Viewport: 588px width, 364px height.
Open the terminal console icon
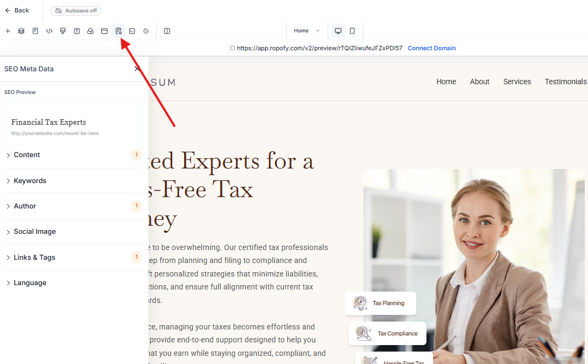point(132,31)
